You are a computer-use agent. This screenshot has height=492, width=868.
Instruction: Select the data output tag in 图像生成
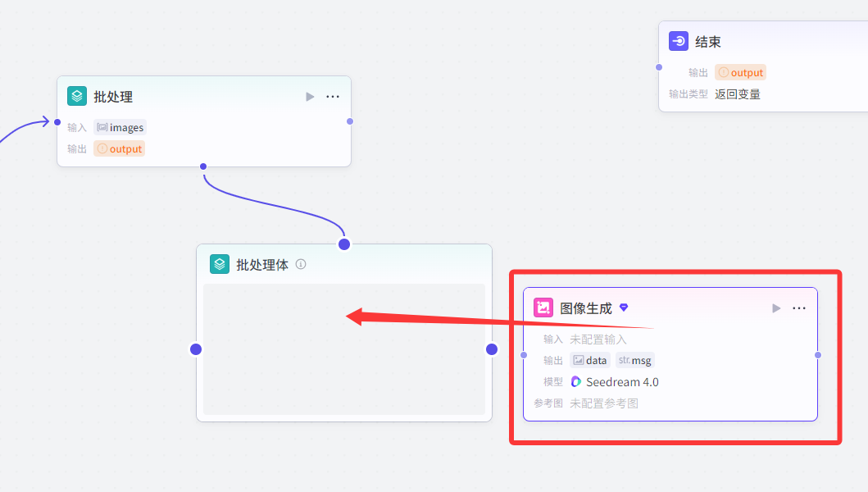(590, 360)
